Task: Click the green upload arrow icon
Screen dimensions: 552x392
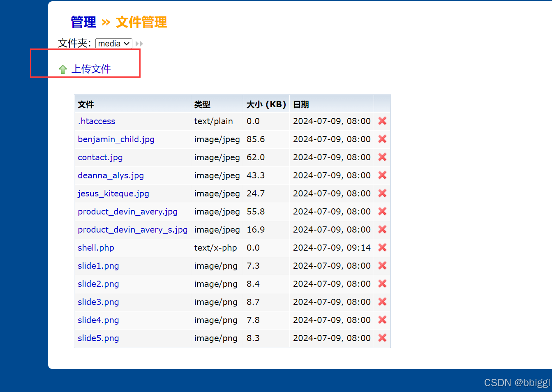Action: coord(63,69)
